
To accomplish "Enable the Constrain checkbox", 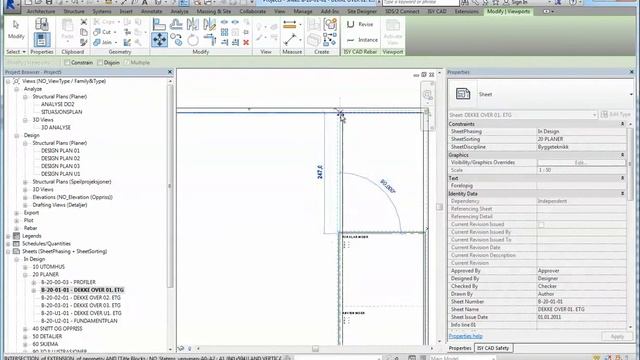I will 67,62.
